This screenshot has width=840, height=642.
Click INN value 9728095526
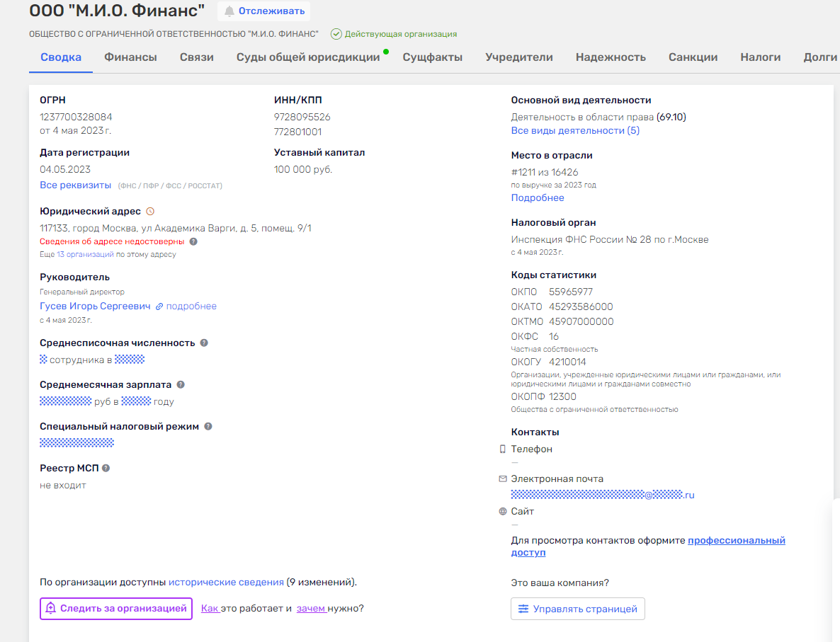pyautogui.click(x=302, y=117)
